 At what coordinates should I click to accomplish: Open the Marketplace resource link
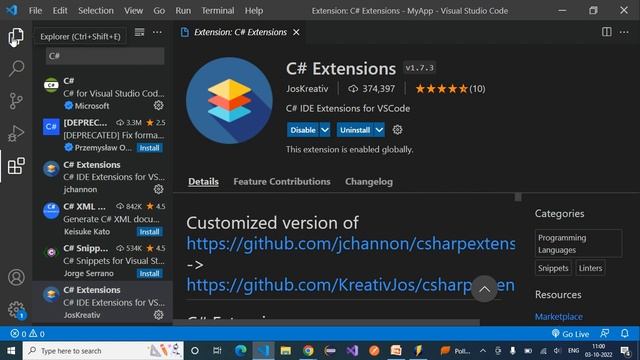click(558, 316)
